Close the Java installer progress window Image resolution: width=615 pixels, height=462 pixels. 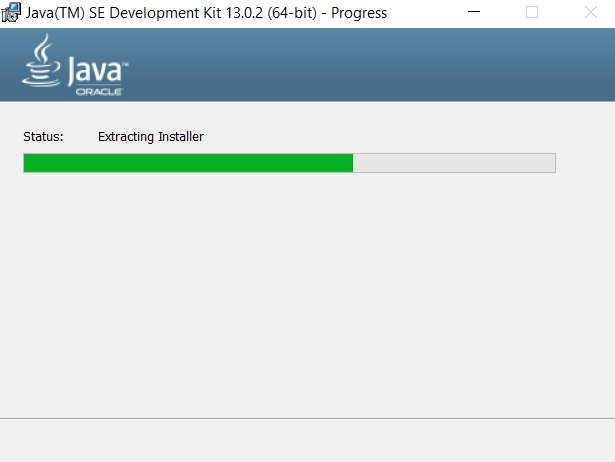point(590,12)
